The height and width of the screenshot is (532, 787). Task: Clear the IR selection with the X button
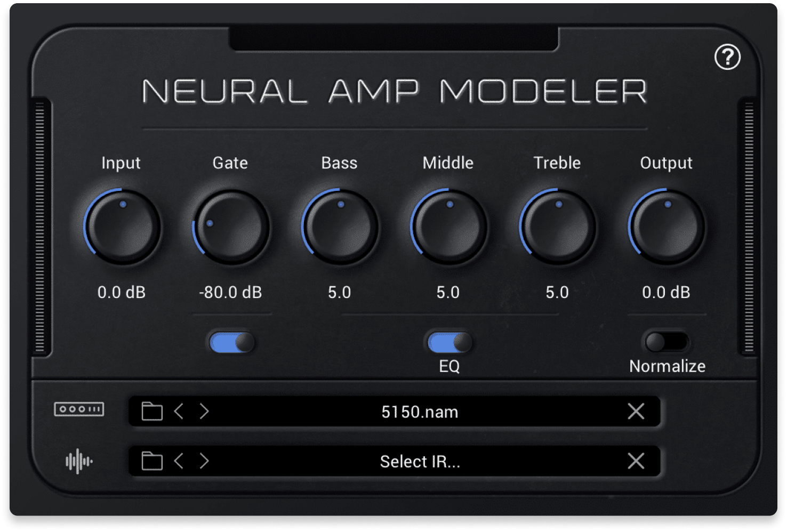635,461
